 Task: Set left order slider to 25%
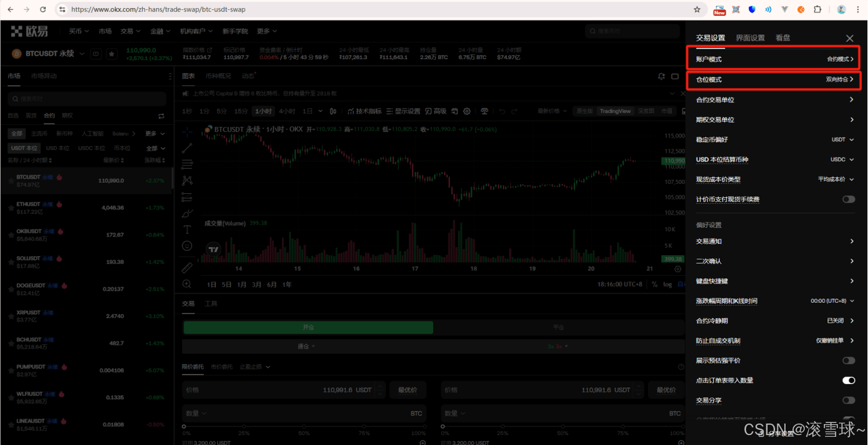pos(244,426)
